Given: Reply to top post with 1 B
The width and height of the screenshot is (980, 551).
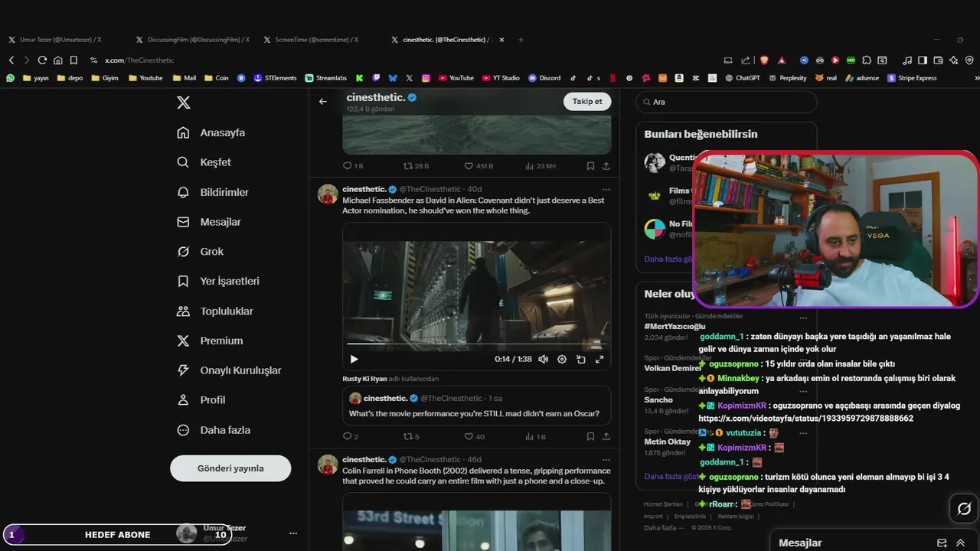Looking at the screenshot, I should click(353, 165).
